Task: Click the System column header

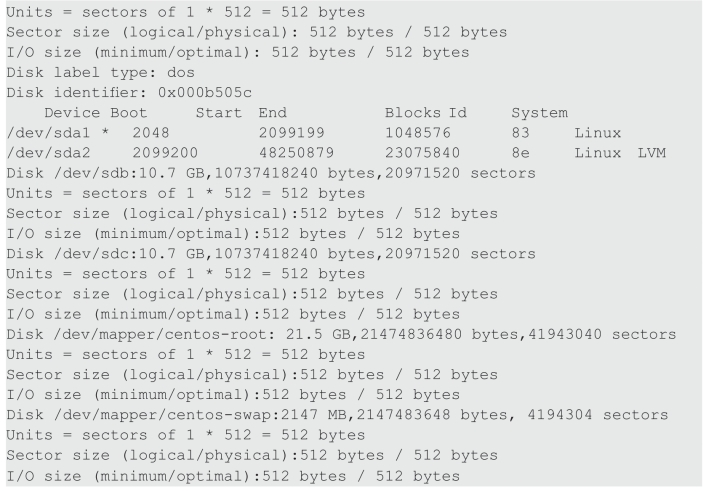Action: (540, 113)
